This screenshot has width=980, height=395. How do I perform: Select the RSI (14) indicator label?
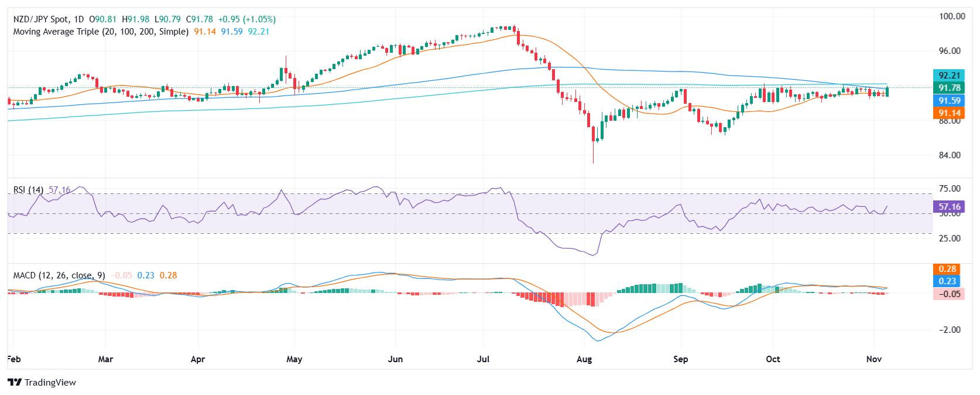[28, 190]
